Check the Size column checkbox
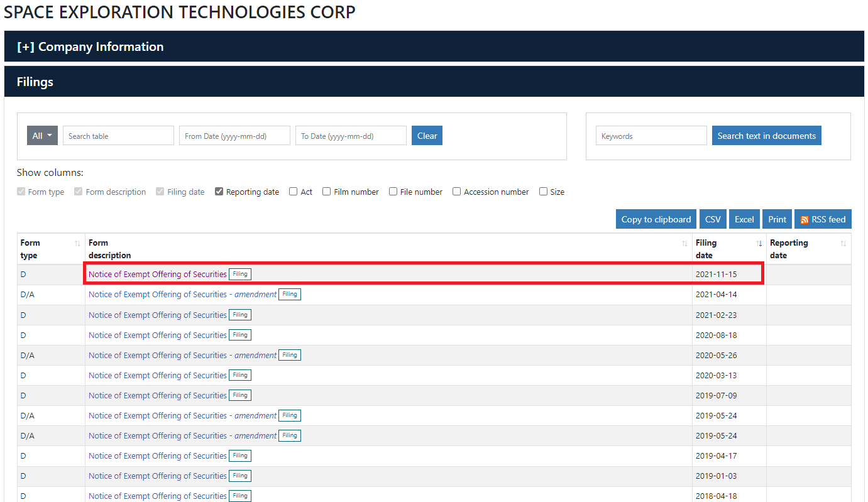The height and width of the screenshot is (502, 868). tap(543, 192)
